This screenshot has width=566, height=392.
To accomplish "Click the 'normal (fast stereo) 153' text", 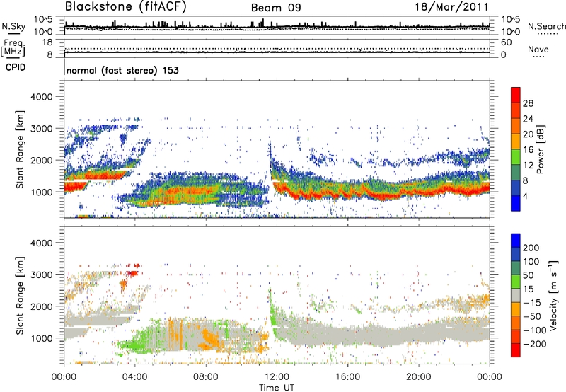I will [122, 70].
